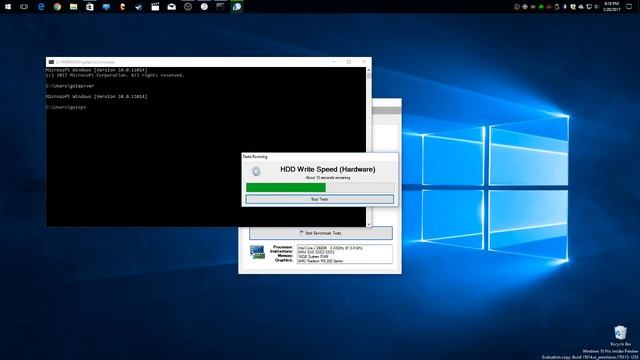Screen dimensions: 640x360
Task: Maximize the Command Prompt window
Action: [x=349, y=62]
